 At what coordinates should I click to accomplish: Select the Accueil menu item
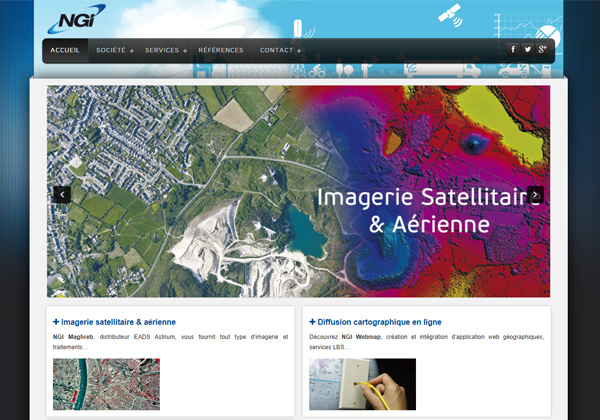pyautogui.click(x=65, y=50)
